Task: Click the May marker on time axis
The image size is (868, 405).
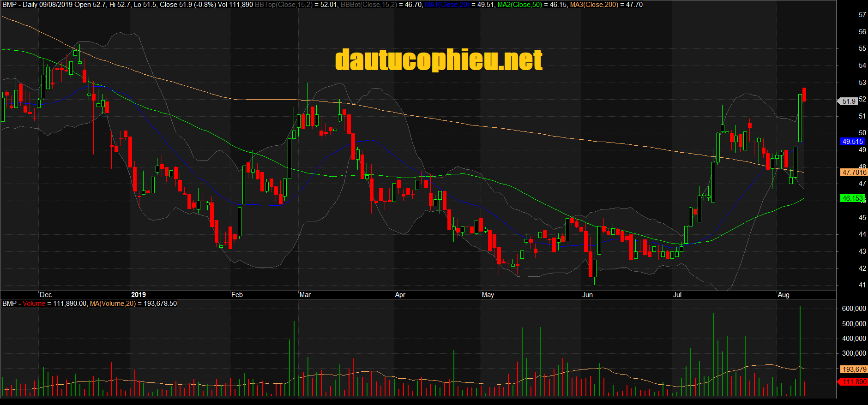Action: (488, 295)
